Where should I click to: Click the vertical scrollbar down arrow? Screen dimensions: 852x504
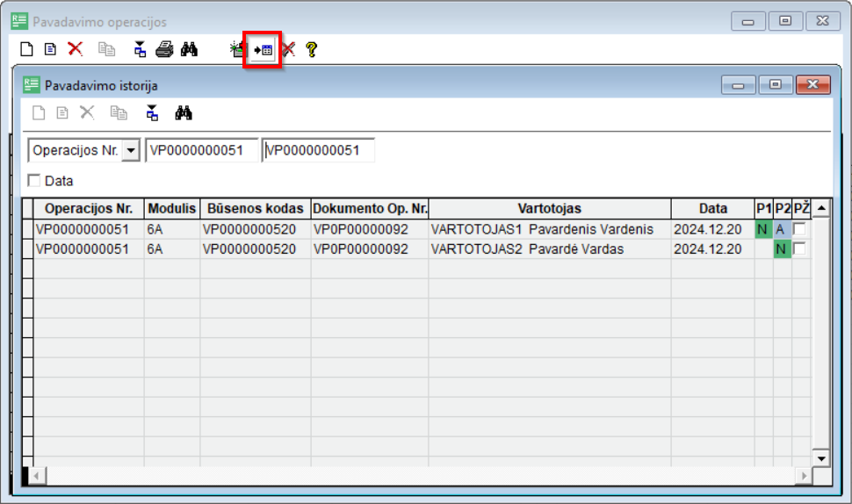(820, 458)
